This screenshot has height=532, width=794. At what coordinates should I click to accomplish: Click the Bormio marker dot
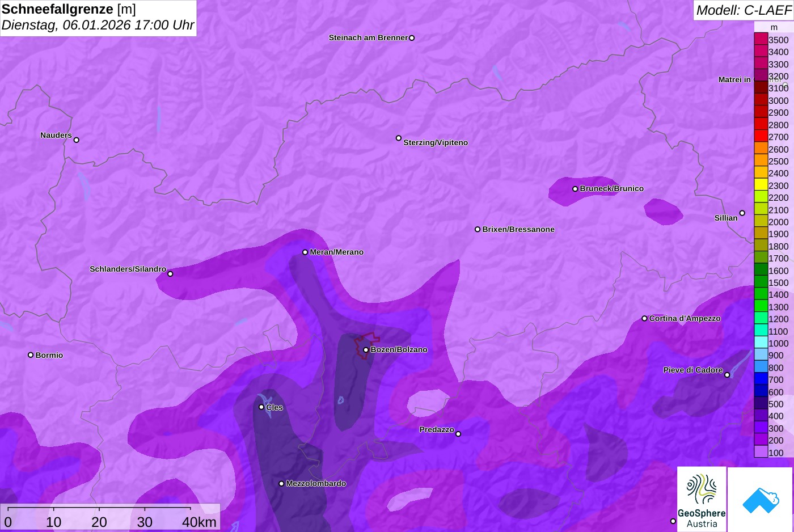coord(31,355)
